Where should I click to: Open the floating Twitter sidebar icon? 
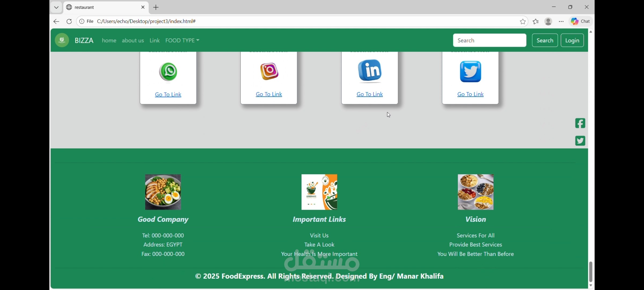580,141
